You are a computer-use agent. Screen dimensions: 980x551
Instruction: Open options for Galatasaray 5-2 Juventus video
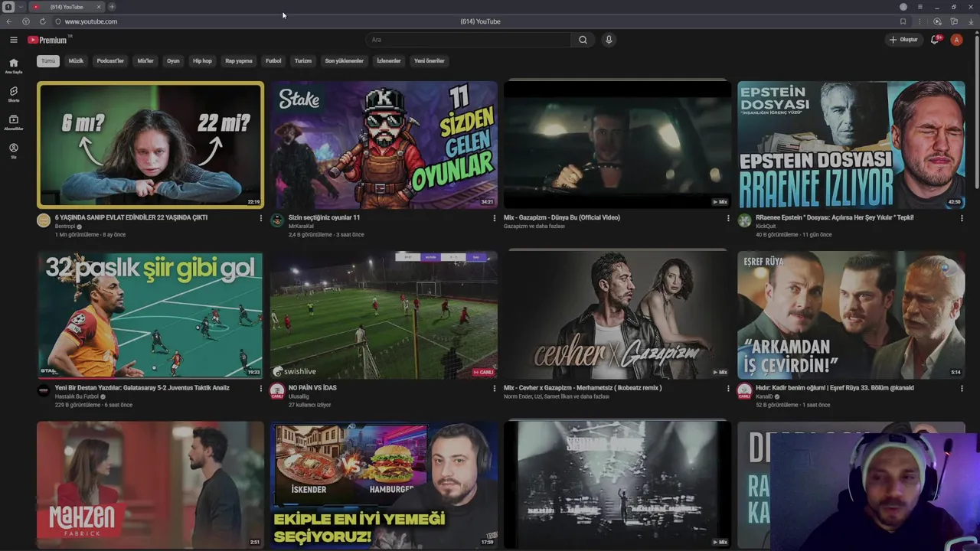[x=260, y=388]
